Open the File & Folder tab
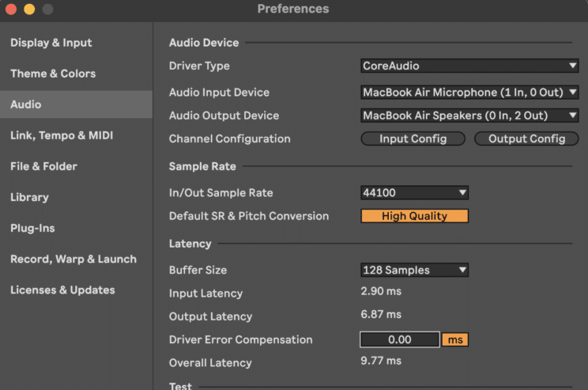The image size is (588, 390). pos(43,166)
